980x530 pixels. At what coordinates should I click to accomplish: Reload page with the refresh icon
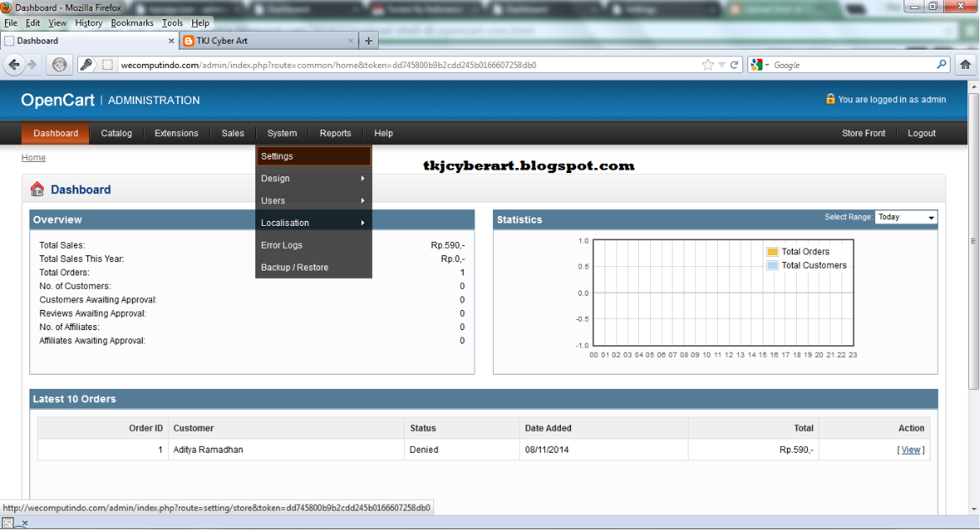(735, 65)
